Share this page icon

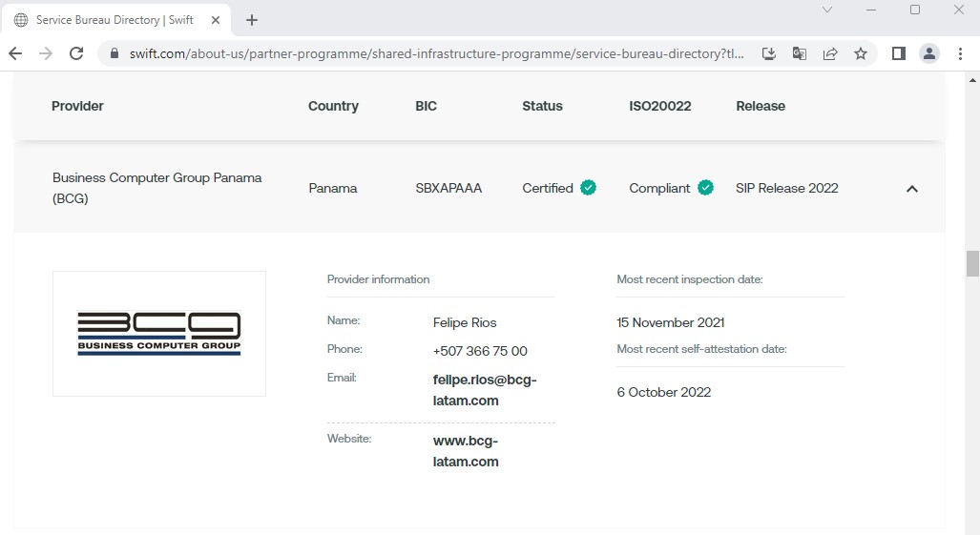pos(830,53)
